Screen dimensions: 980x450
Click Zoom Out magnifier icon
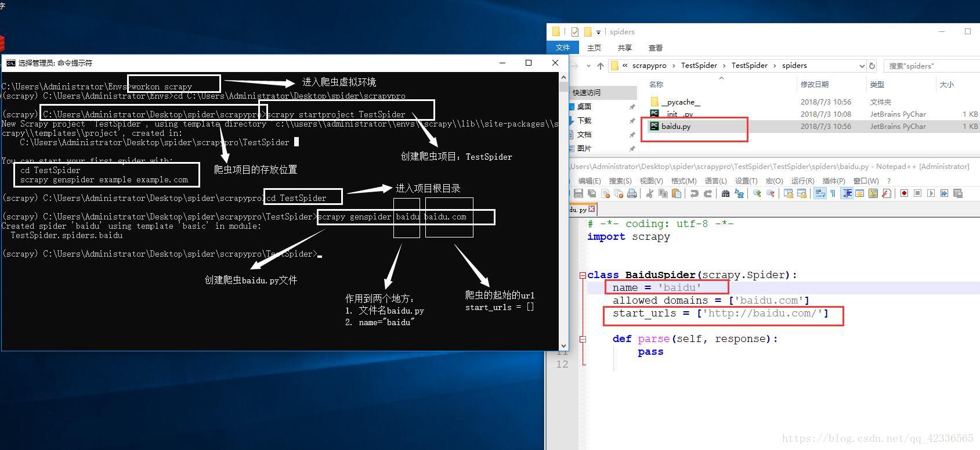[771, 193]
